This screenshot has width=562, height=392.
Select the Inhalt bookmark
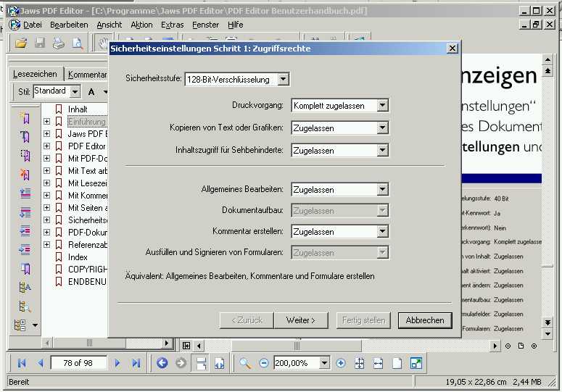tap(78, 109)
